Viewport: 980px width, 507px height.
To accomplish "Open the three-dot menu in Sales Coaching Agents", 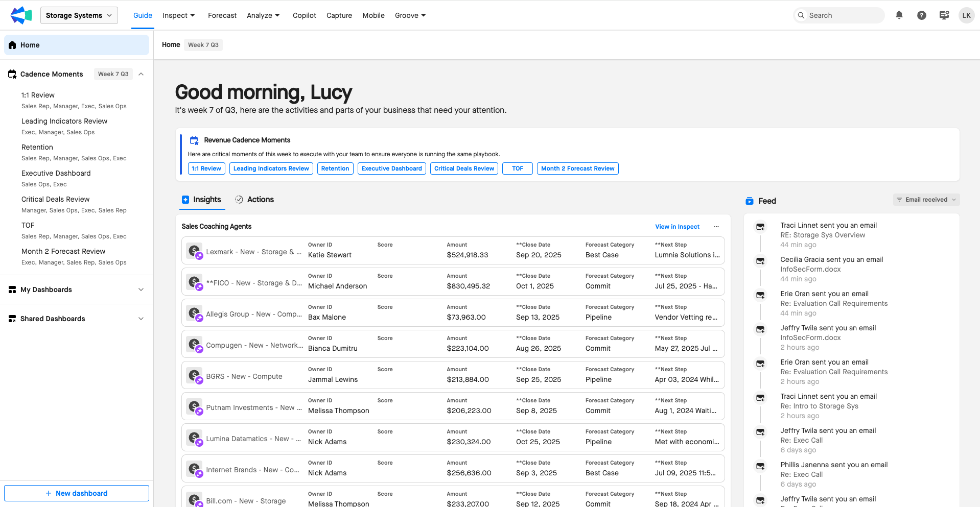I will click(716, 227).
